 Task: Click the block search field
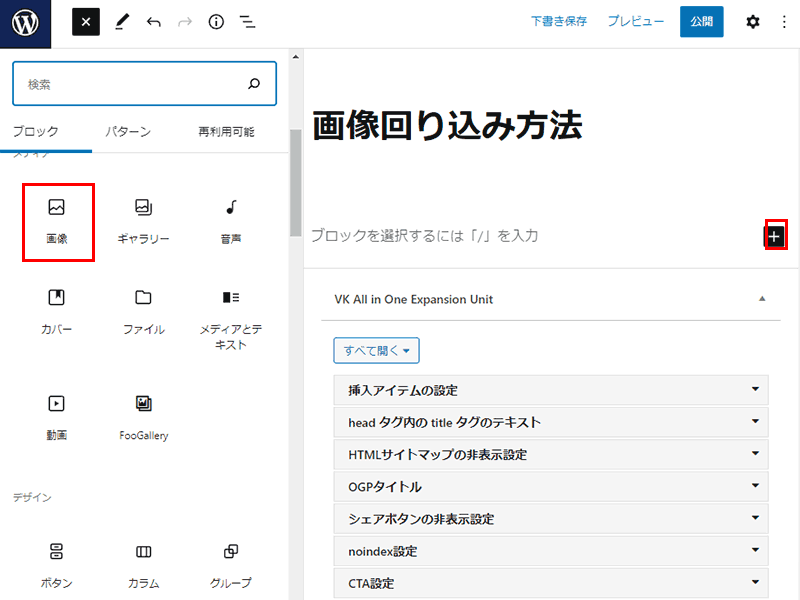(130, 85)
